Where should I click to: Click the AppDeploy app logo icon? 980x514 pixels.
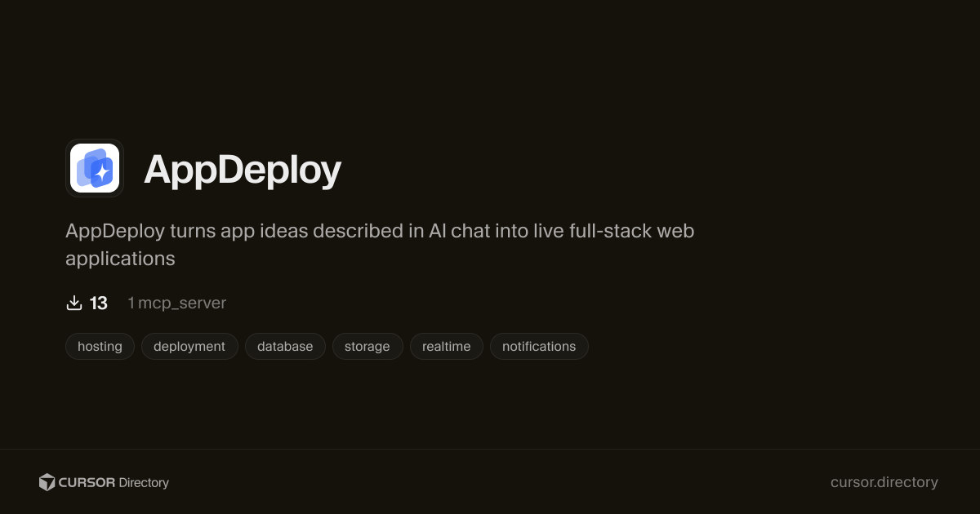(x=95, y=168)
